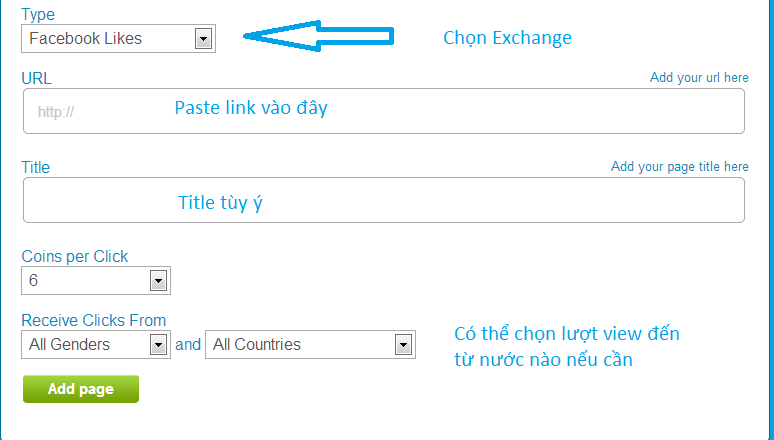This screenshot has height=440, width=774.
Task: Click the 'Title' field label
Action: click(36, 167)
